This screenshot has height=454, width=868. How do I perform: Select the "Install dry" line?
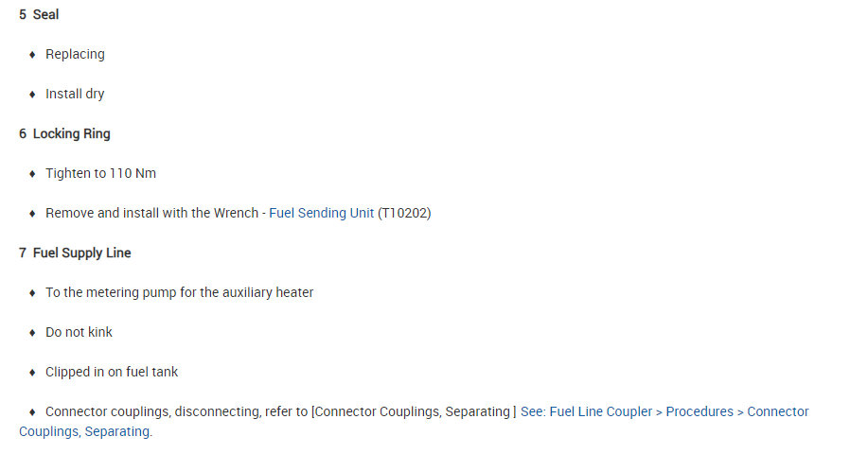pos(75,95)
